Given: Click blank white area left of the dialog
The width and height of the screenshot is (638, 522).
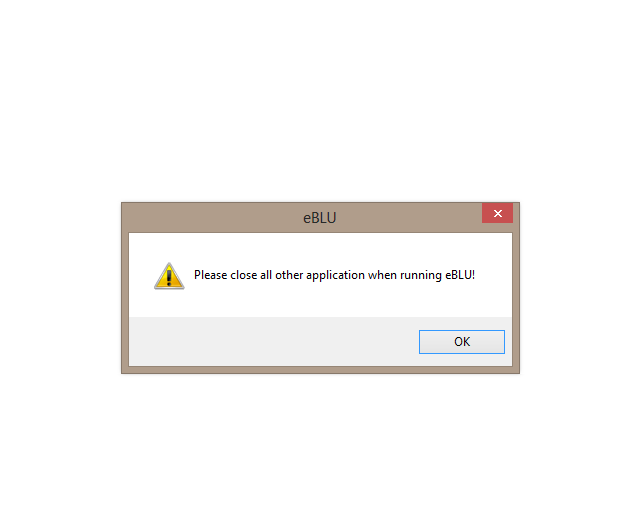Looking at the screenshot, I should [x=60, y=288].
